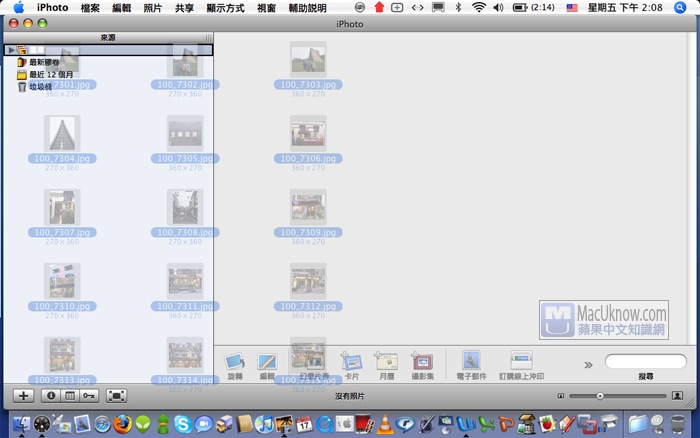700x438 pixels.
Task: Open Firefox in the Dock
Action: (122, 424)
